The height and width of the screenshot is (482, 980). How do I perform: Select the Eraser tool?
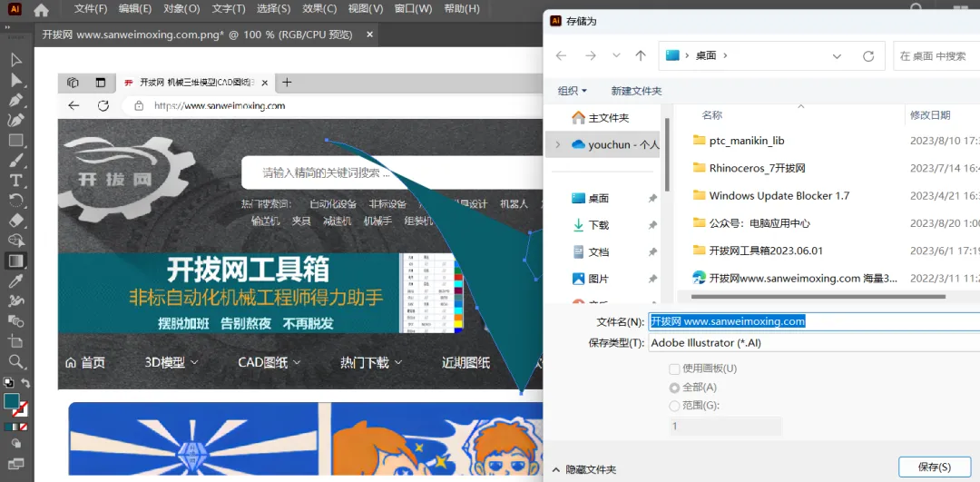click(16, 220)
